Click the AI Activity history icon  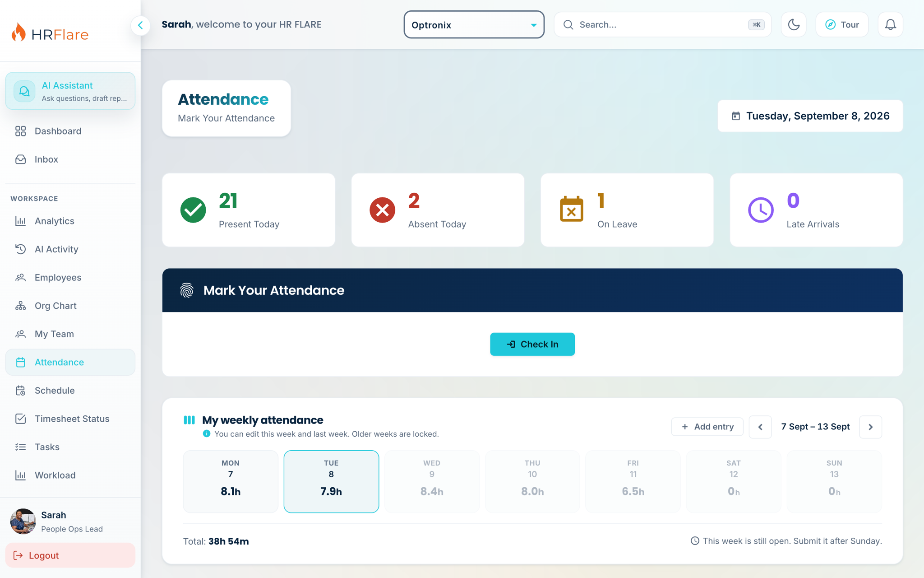click(x=20, y=249)
